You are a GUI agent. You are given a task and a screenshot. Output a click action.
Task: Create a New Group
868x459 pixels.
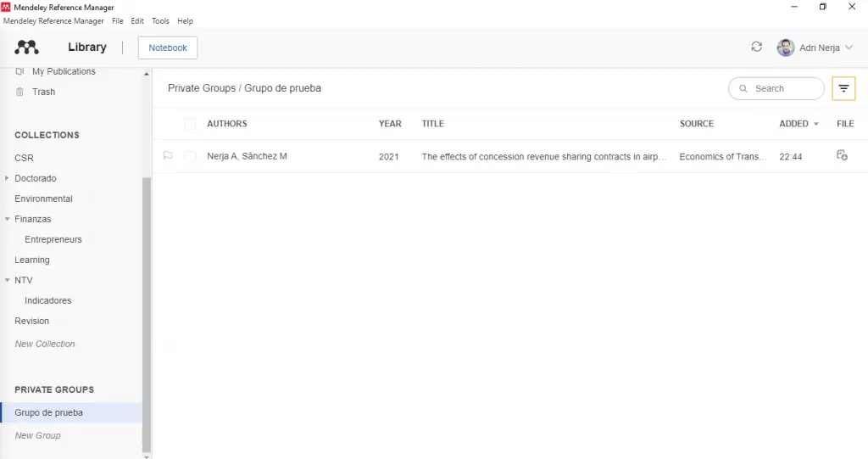click(x=37, y=435)
